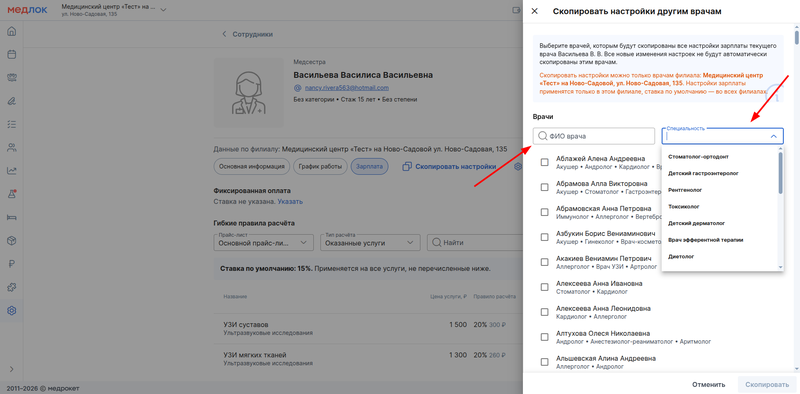The image size is (800, 394).
Task: Open the settings gear icon in the sidebar
Action: pyautogui.click(x=12, y=310)
